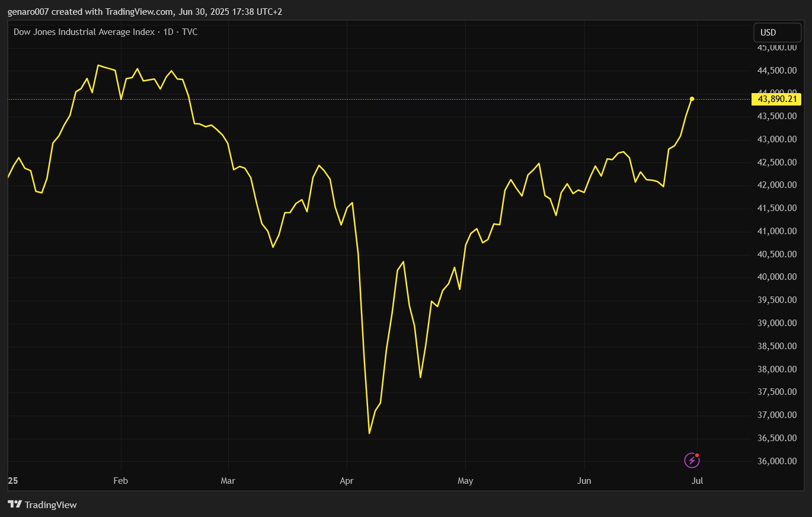Click the TradingView logo icon

[x=15, y=505]
